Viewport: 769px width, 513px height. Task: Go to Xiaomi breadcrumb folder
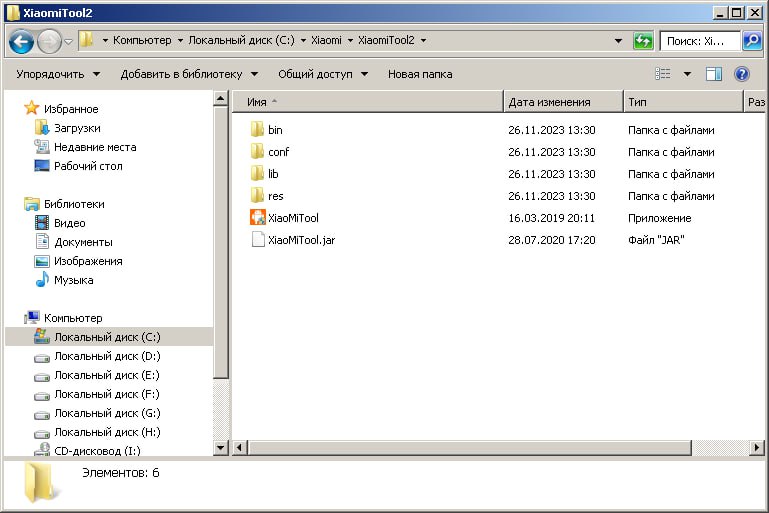pos(326,40)
